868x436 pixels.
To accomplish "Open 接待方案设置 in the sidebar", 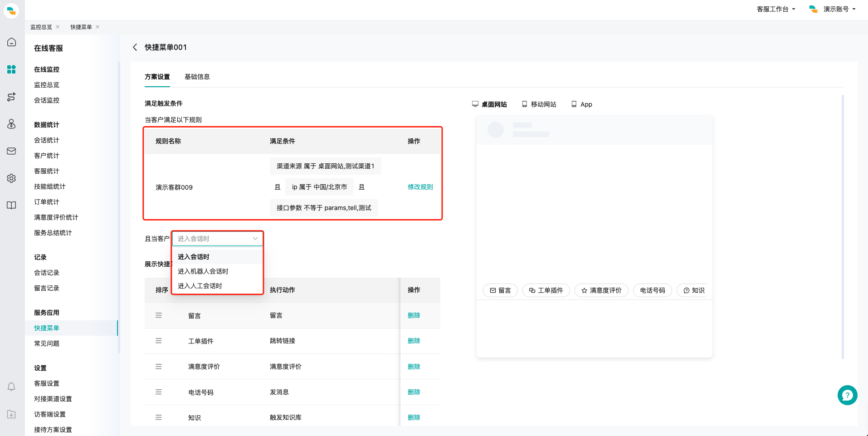I will (53, 430).
